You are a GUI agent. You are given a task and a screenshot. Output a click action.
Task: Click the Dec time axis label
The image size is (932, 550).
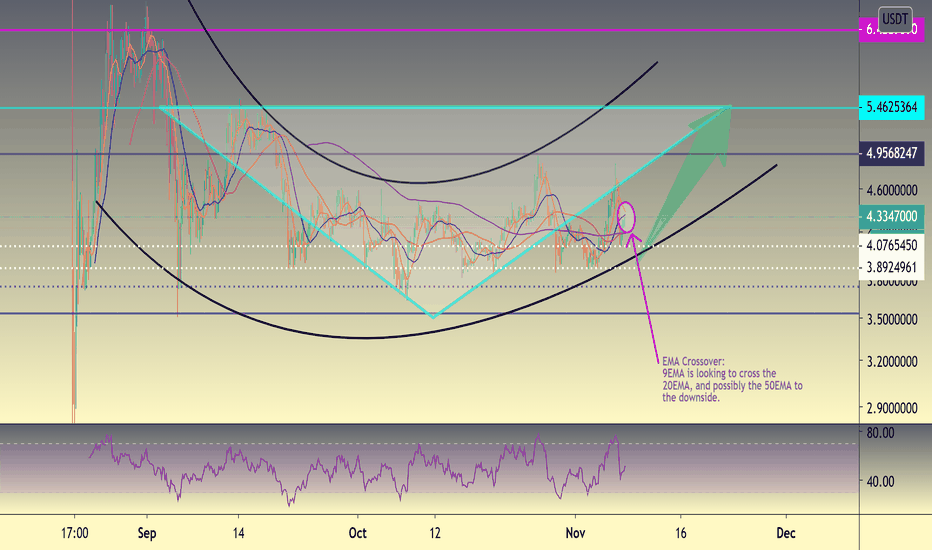tap(786, 533)
